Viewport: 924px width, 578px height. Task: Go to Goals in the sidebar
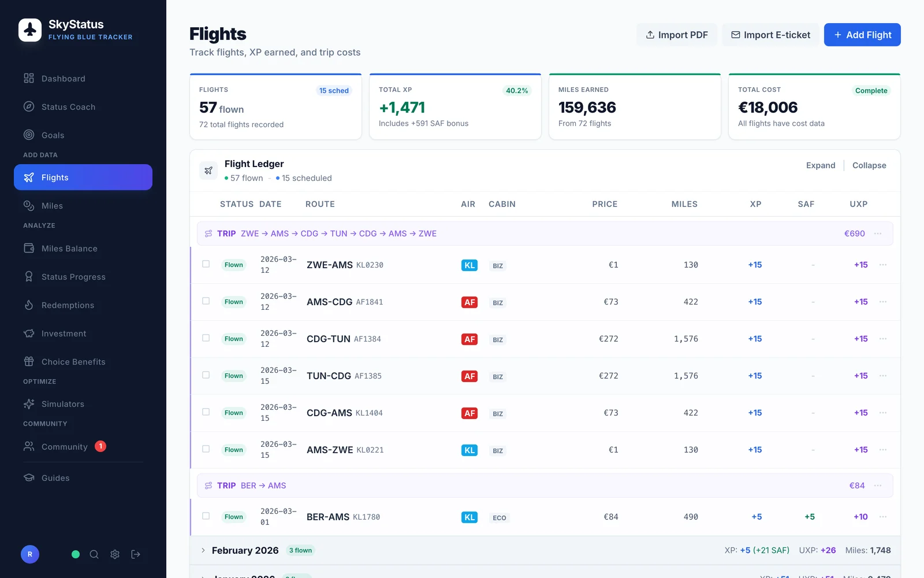pos(83,135)
